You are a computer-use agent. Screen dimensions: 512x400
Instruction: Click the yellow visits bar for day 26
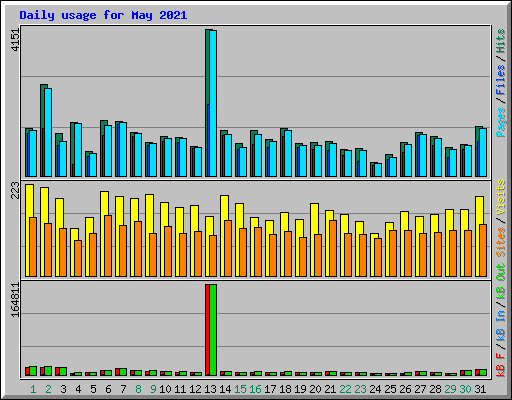(403, 244)
